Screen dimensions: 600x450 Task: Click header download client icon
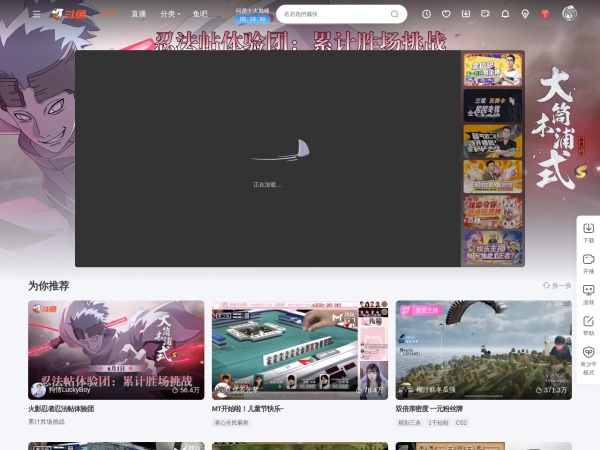pyautogui.click(x=466, y=14)
